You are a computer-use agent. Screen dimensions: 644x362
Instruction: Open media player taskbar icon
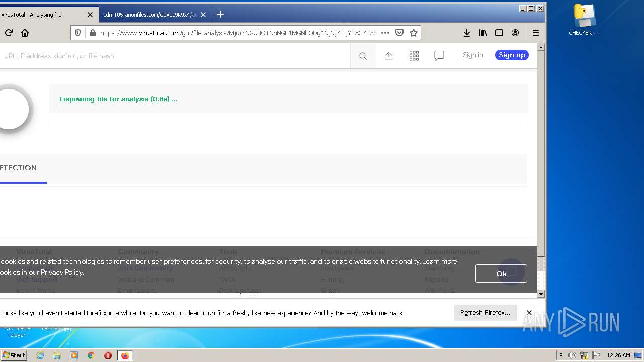point(74,355)
